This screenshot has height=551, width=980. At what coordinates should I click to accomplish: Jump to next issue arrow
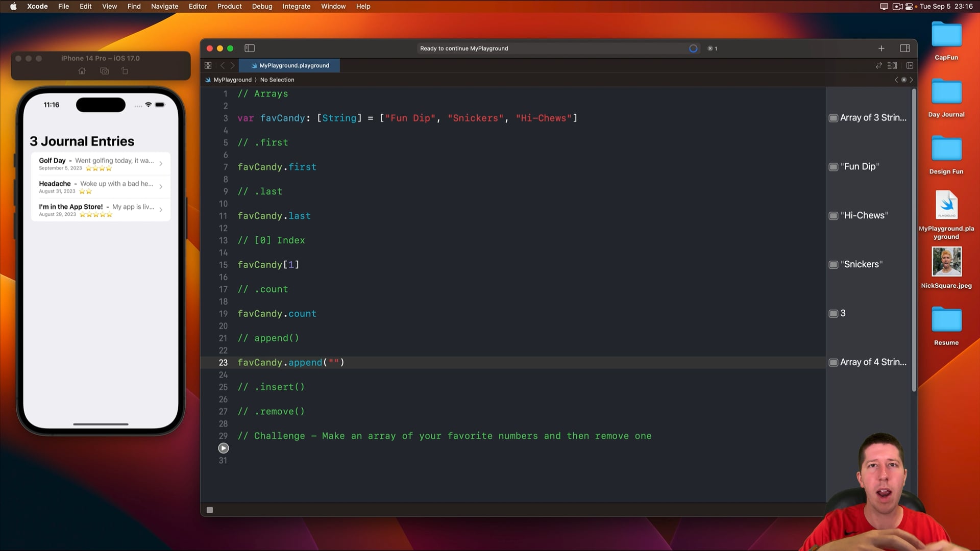point(911,80)
